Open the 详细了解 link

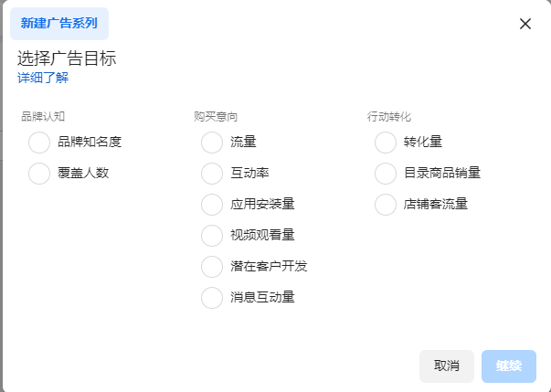pyautogui.click(x=43, y=79)
